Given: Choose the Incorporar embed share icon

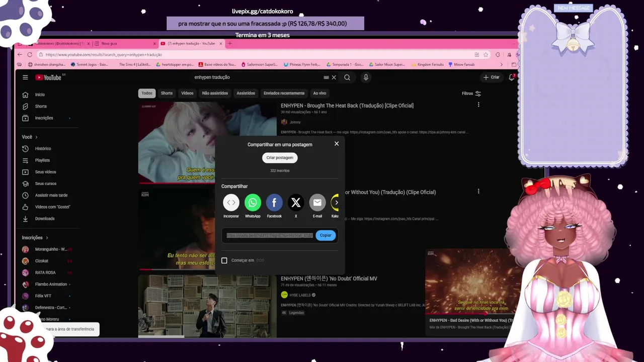Looking at the screenshot, I should click(x=231, y=203).
